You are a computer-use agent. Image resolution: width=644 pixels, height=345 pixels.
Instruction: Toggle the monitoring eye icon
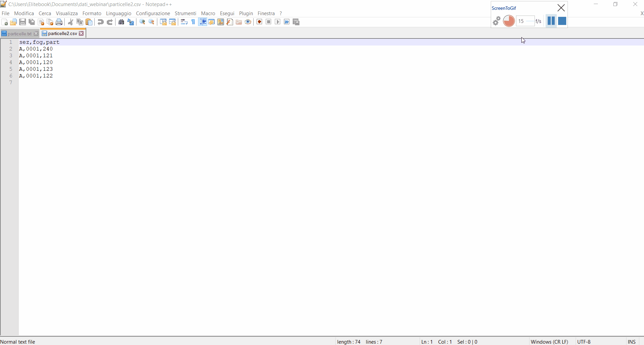point(248,22)
